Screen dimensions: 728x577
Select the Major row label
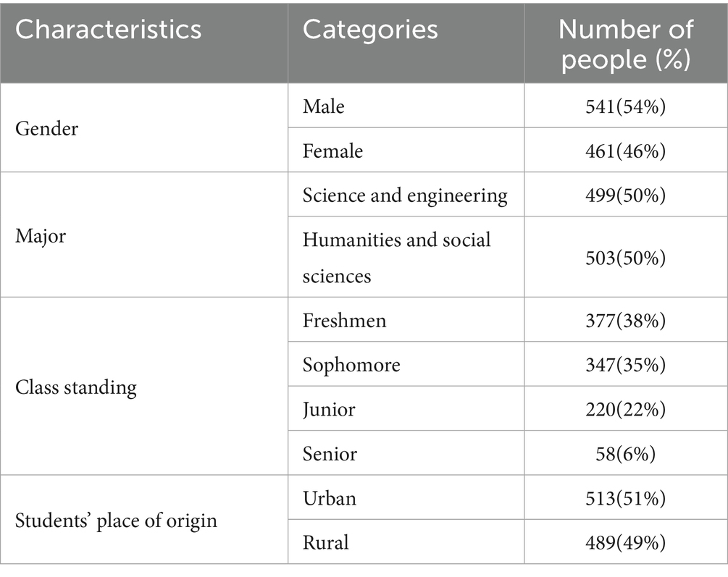(41, 235)
